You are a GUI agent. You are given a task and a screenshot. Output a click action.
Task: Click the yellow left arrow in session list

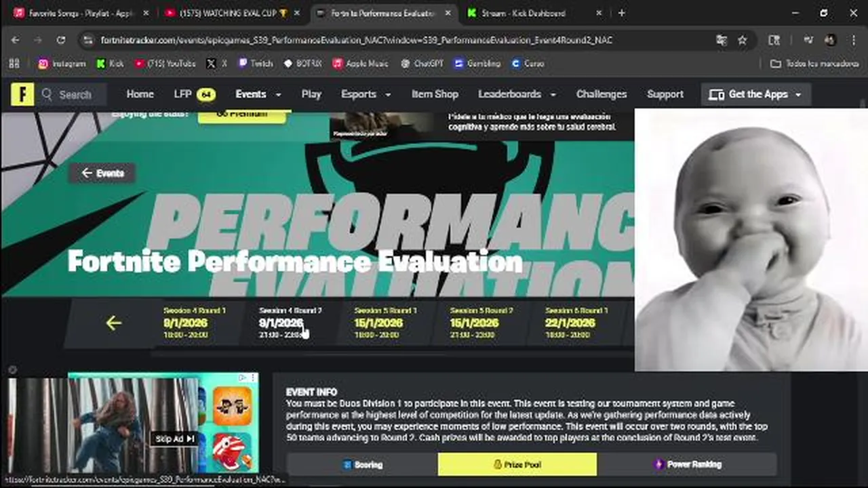tap(113, 323)
